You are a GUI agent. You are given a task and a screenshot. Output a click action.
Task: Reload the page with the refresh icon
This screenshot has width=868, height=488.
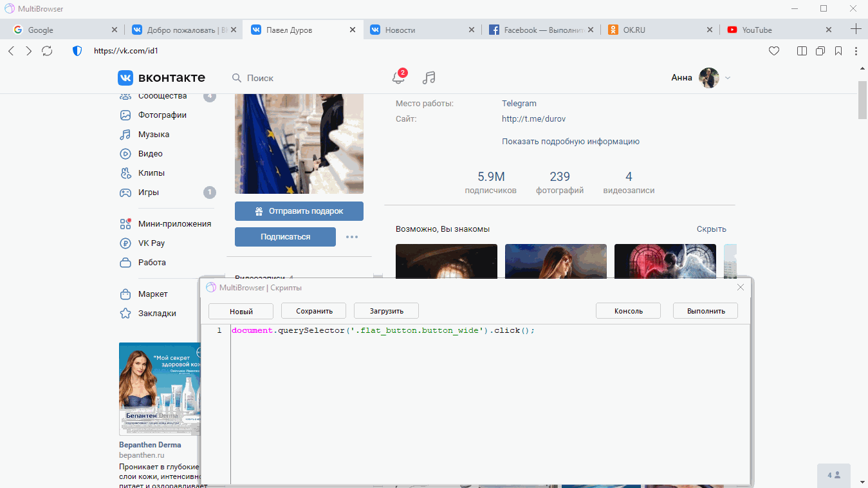click(x=47, y=51)
